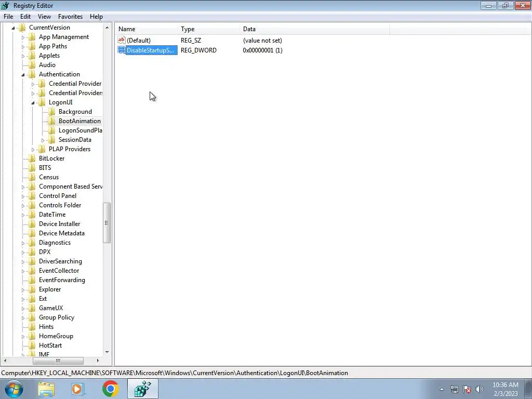532x399 pixels.
Task: Select the DisableStartupSound value name
Action: 151,50
